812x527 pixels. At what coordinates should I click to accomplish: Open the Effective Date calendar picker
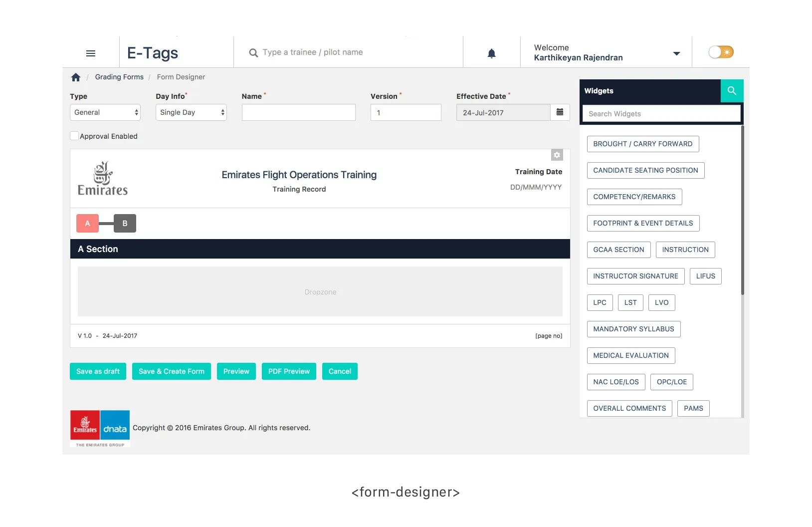click(560, 112)
